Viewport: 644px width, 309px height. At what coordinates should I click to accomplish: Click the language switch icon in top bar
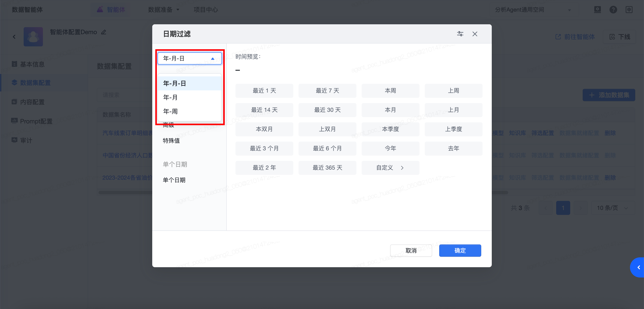629,9
